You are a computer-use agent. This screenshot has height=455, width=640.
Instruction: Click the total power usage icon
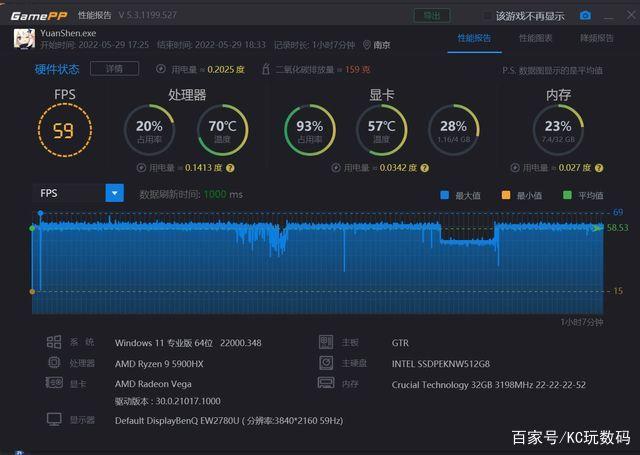pos(160,69)
